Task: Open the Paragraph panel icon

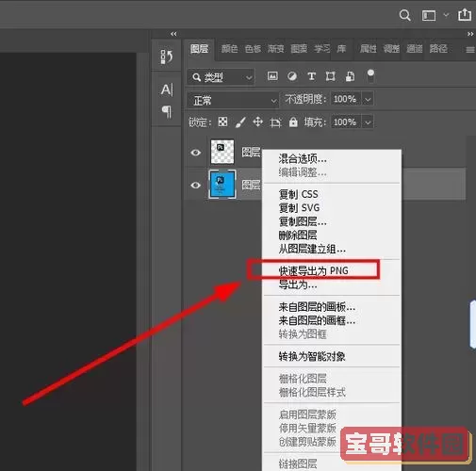Action: coord(167,111)
